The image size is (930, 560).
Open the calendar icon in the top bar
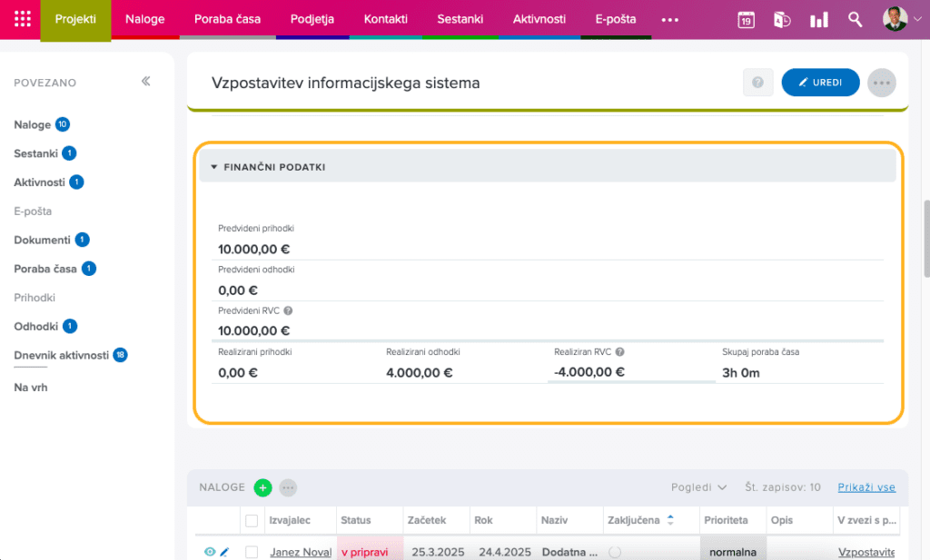746,18
